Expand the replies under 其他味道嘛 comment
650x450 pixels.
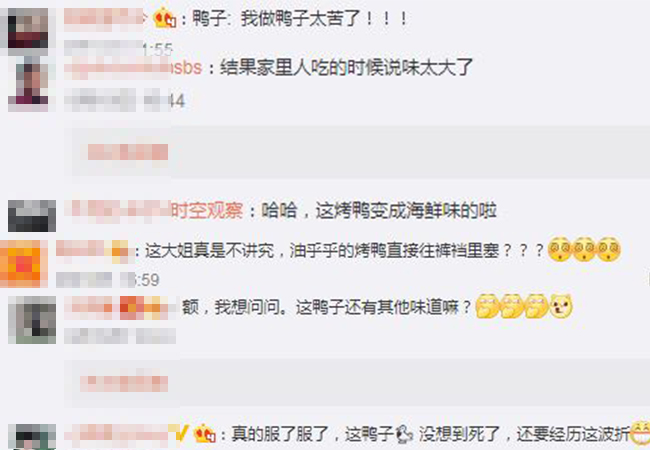point(124,383)
